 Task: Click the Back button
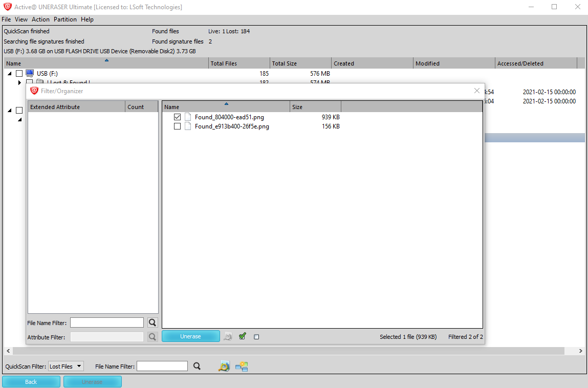tap(31, 382)
